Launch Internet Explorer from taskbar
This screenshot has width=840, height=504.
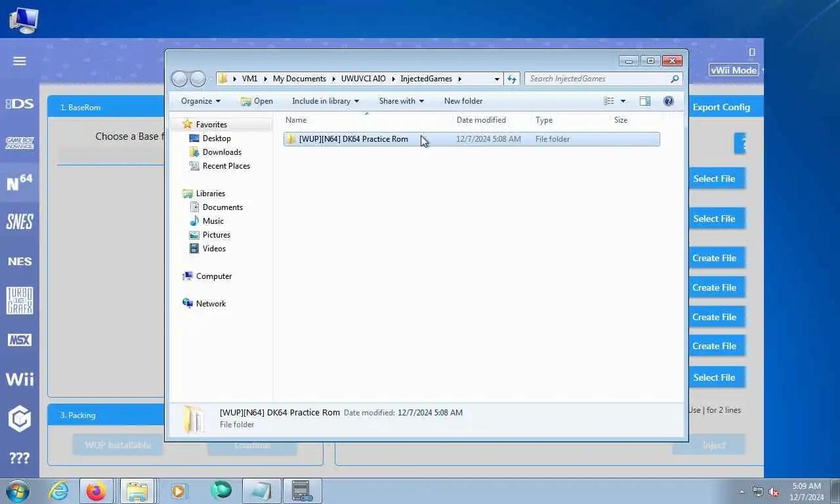pos(58,491)
